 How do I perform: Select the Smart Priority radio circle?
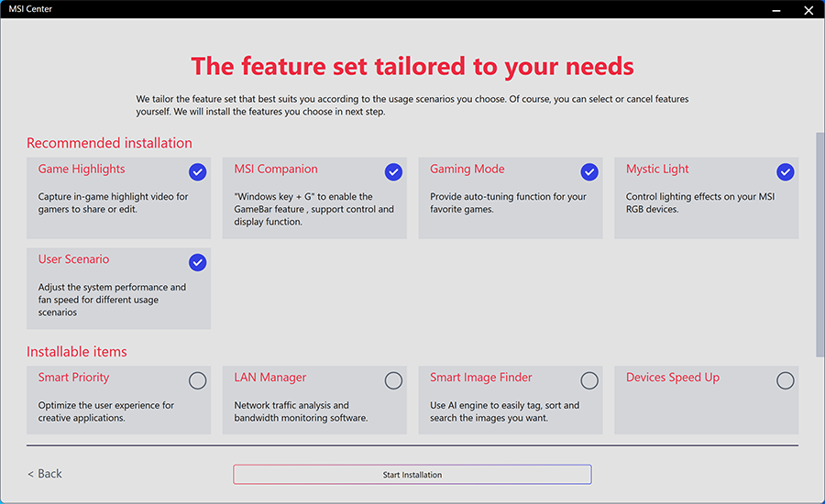tap(197, 380)
